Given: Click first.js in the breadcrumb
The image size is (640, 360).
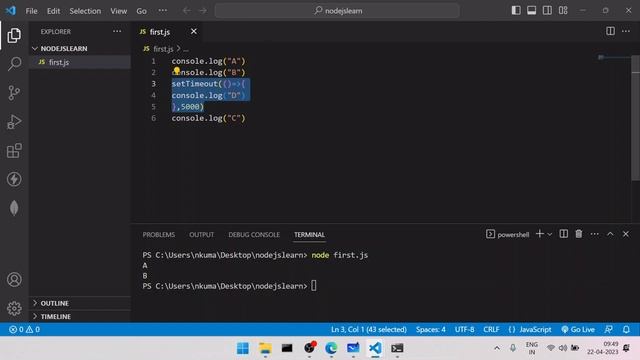Looking at the screenshot, I should [x=163, y=49].
